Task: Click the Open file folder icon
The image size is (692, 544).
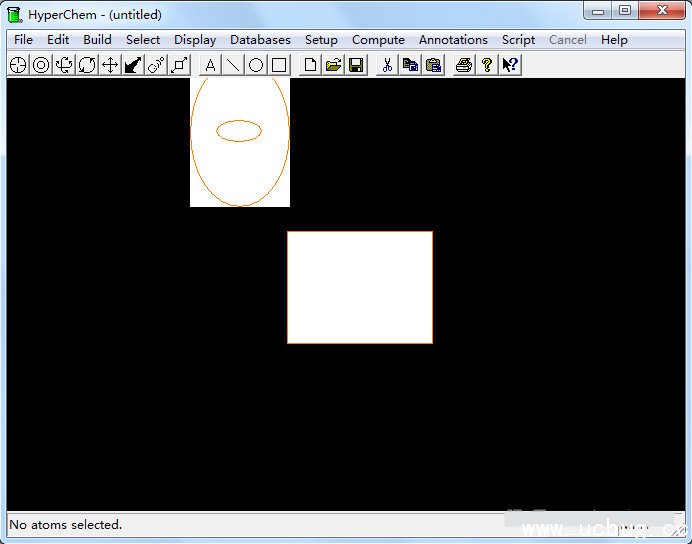Action: (x=333, y=65)
